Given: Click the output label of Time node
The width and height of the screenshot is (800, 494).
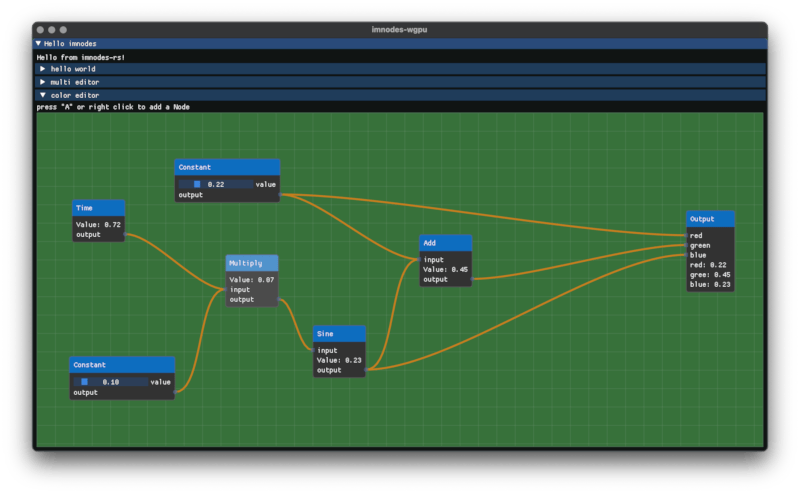Looking at the screenshot, I should click(89, 235).
